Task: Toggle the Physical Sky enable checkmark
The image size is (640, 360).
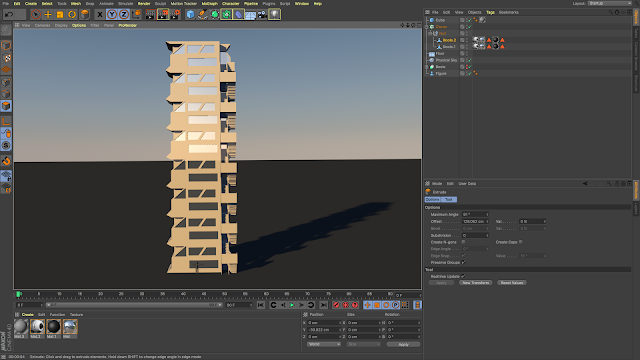Action: [470, 60]
